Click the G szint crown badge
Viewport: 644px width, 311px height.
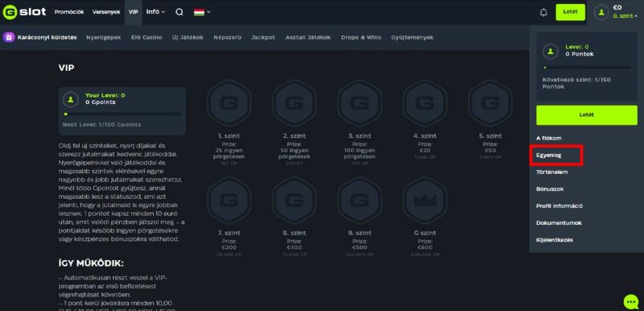click(x=425, y=200)
